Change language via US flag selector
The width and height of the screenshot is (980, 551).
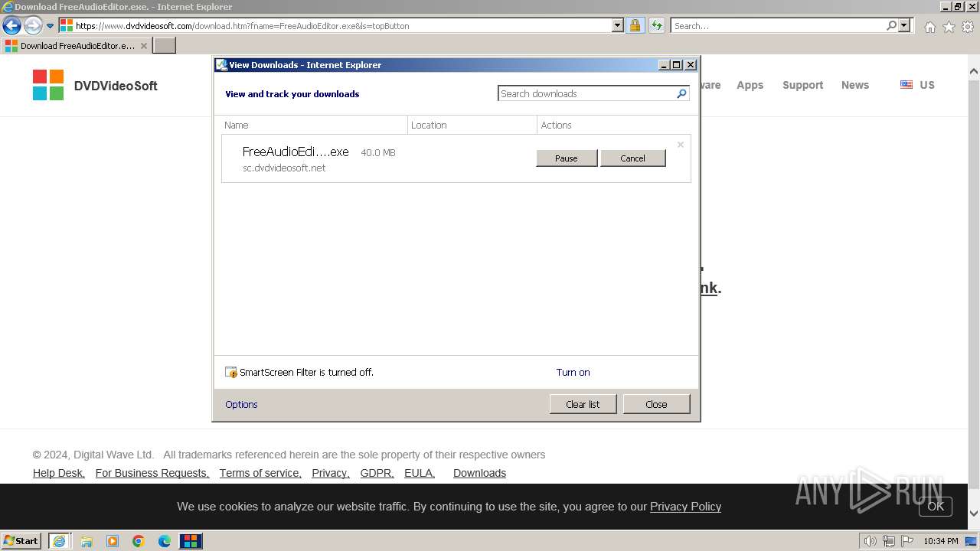coord(917,85)
